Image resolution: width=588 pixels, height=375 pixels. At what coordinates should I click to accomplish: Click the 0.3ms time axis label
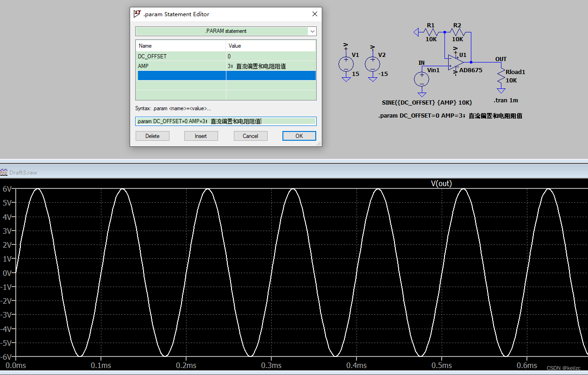pos(271,365)
